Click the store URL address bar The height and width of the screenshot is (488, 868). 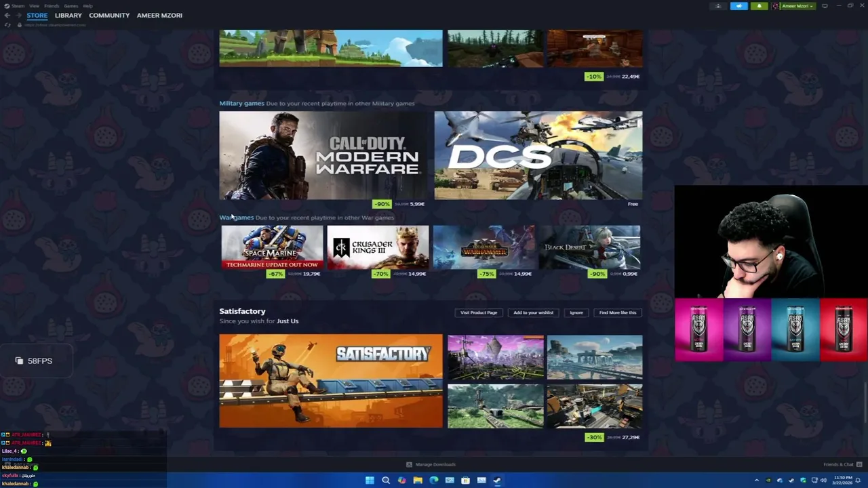point(54,25)
